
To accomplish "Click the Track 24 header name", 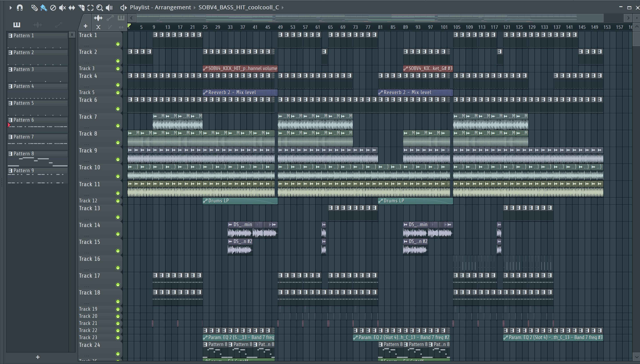I will click(90, 345).
